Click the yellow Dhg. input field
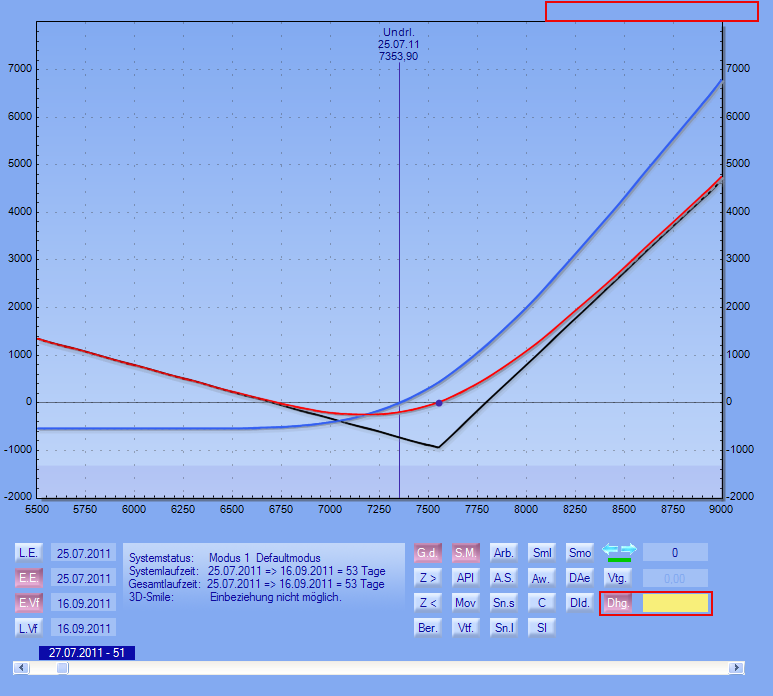Screen dimensions: 773x696 [675, 603]
